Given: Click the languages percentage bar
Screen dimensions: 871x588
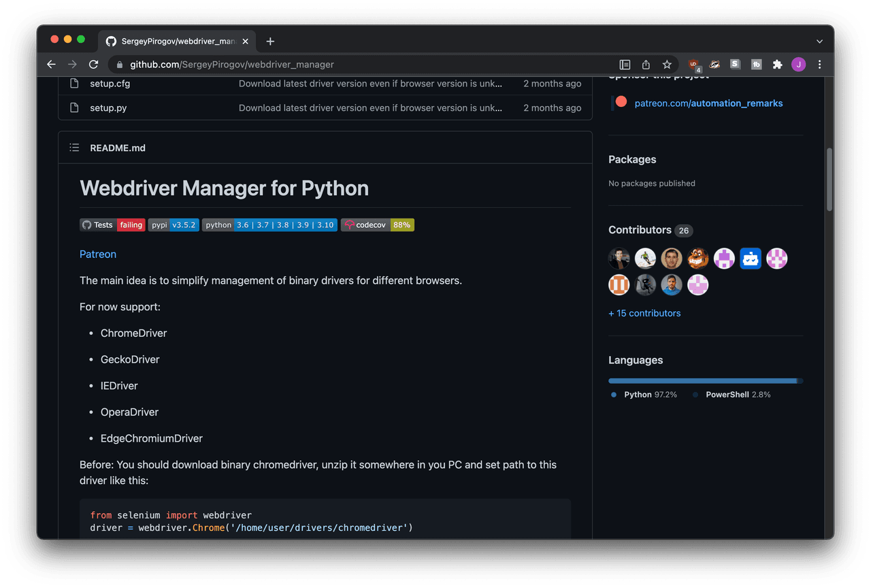Looking at the screenshot, I should pyautogui.click(x=706, y=381).
